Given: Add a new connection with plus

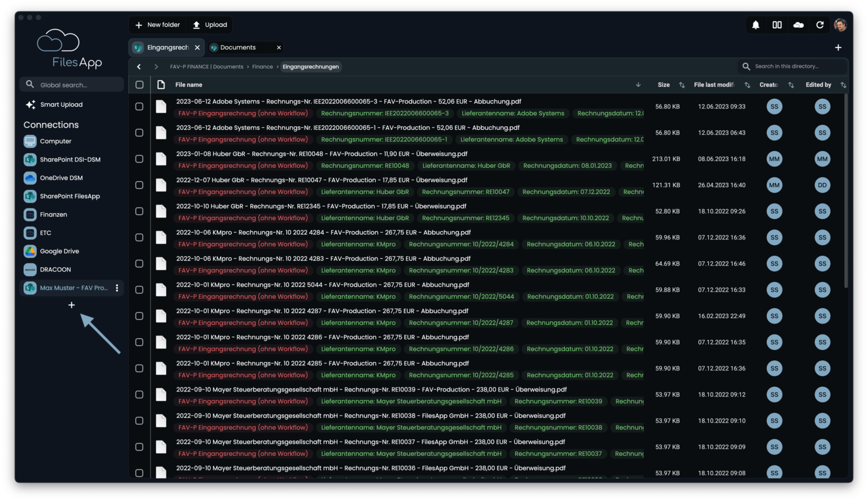Looking at the screenshot, I should tap(71, 305).
